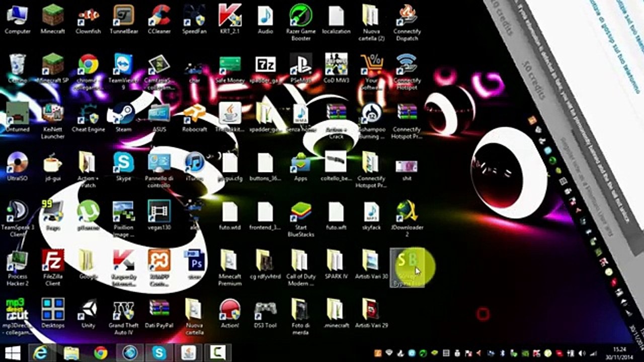The width and height of the screenshot is (644, 362).
Task: Launch Clownfish from the desktop
Action: click(88, 19)
